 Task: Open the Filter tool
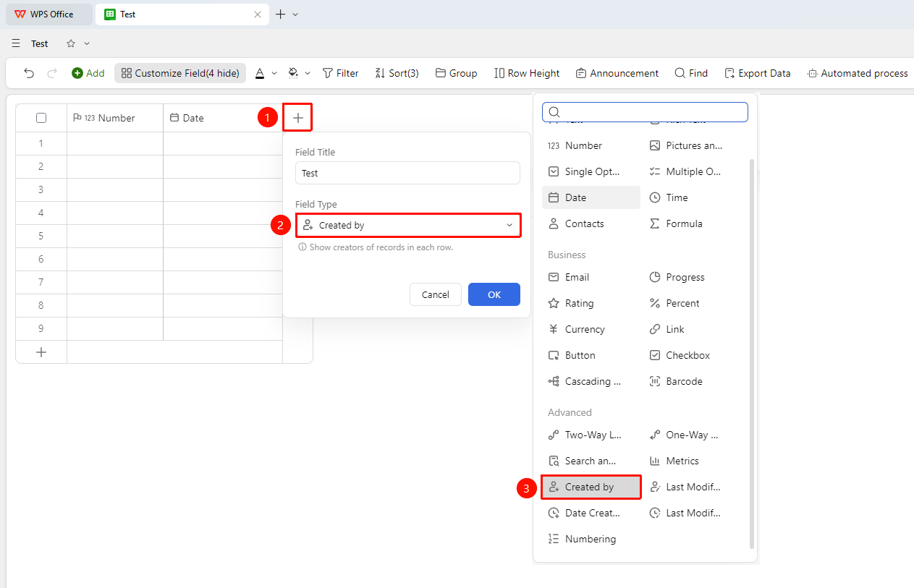coord(340,73)
